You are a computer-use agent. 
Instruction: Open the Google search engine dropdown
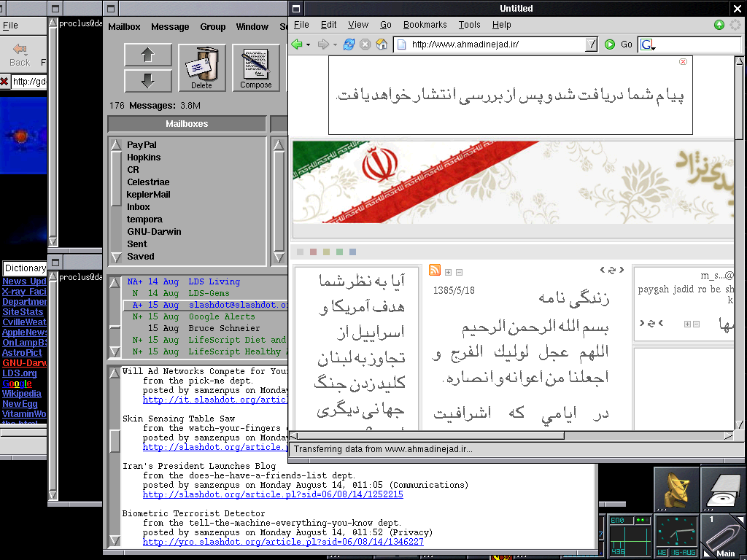pyautogui.click(x=654, y=48)
